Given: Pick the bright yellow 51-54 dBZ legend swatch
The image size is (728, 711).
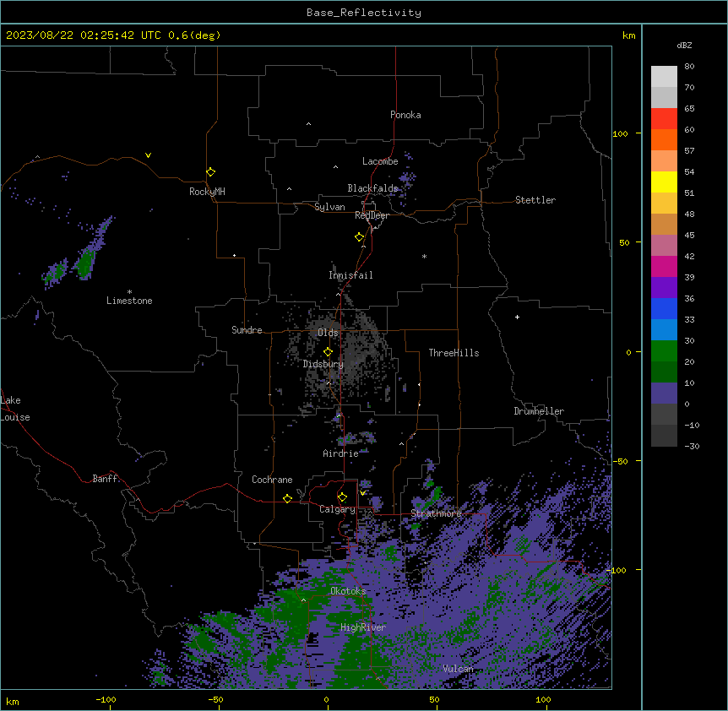Looking at the screenshot, I should coord(664,182).
